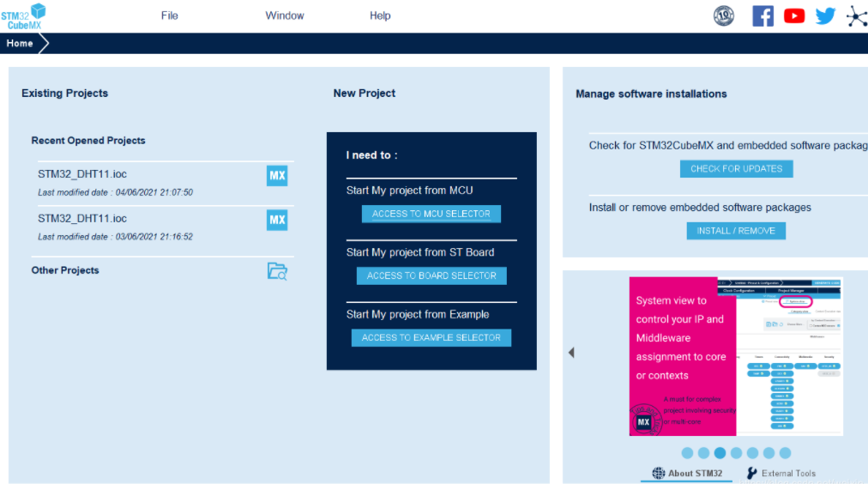Screen dimensions: 868x484
Task: Select third carousel dot
Action: (x=720, y=453)
